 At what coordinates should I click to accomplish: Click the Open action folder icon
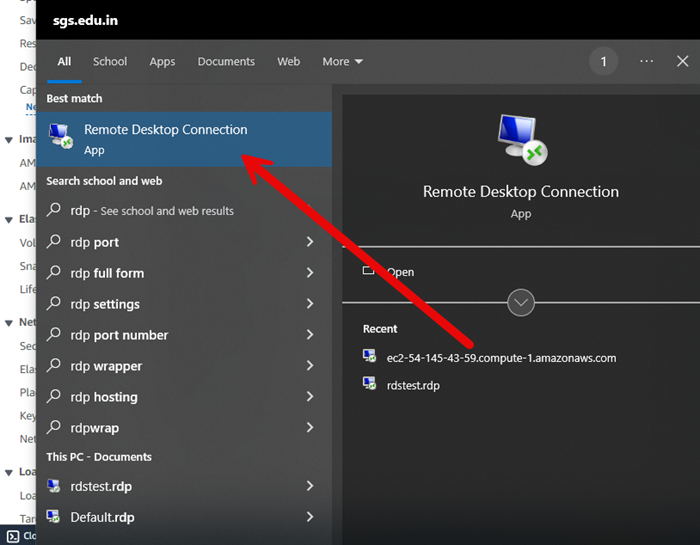pyautogui.click(x=368, y=270)
